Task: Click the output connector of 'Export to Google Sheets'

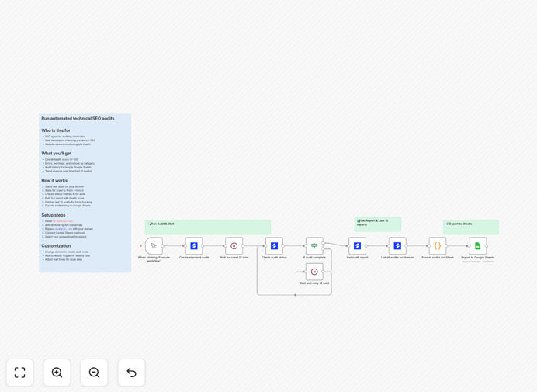Action: [487, 246]
